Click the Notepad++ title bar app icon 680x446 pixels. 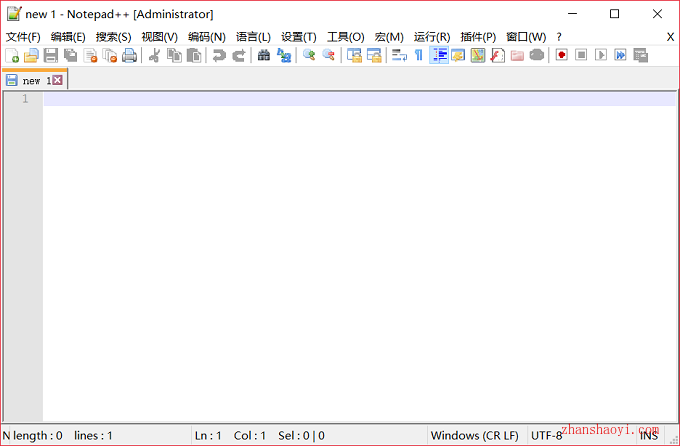[14, 14]
